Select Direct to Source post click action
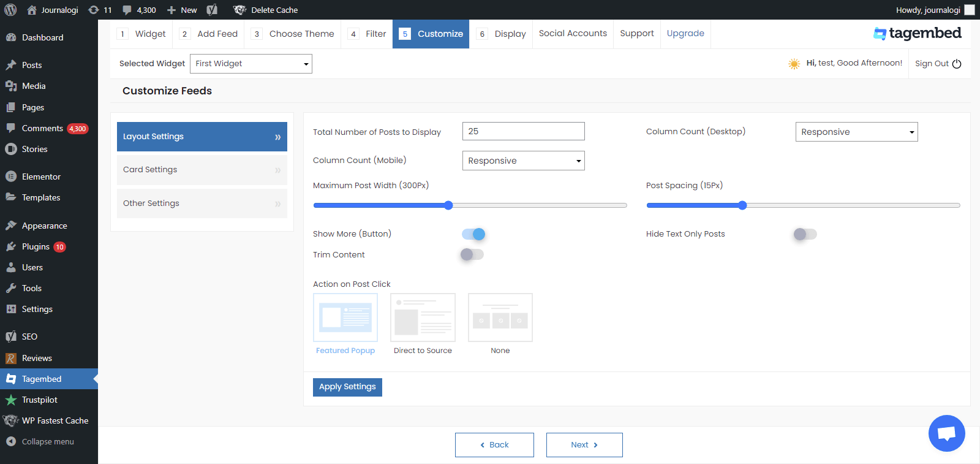Screen dimensions: 980x464 point(423,318)
